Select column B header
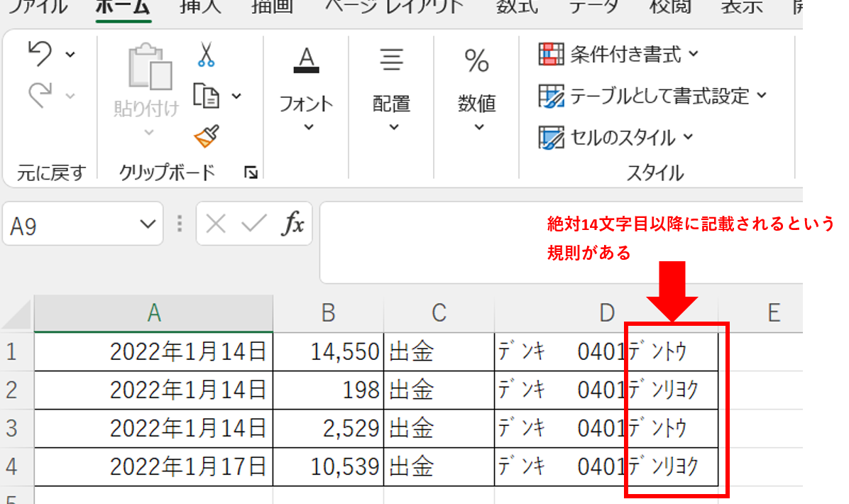 click(328, 312)
